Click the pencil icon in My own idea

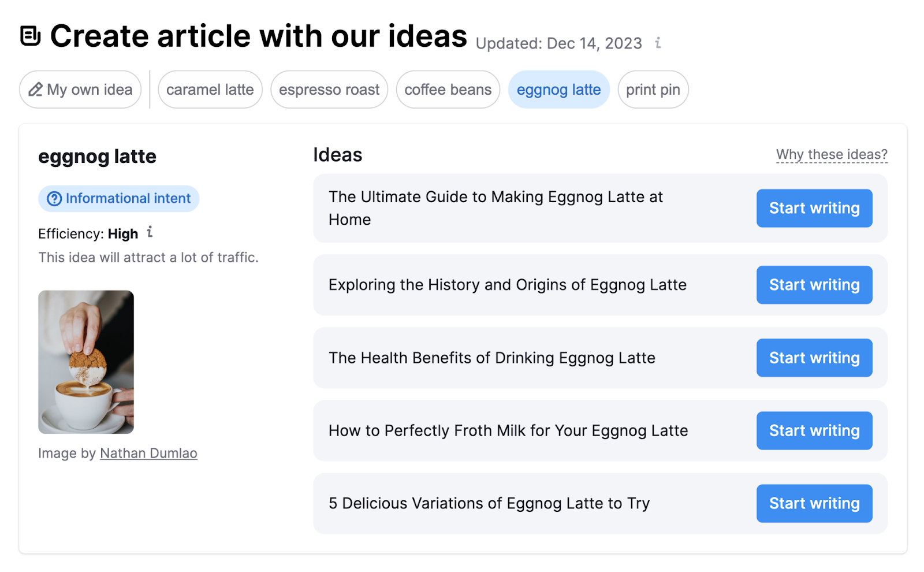(35, 90)
